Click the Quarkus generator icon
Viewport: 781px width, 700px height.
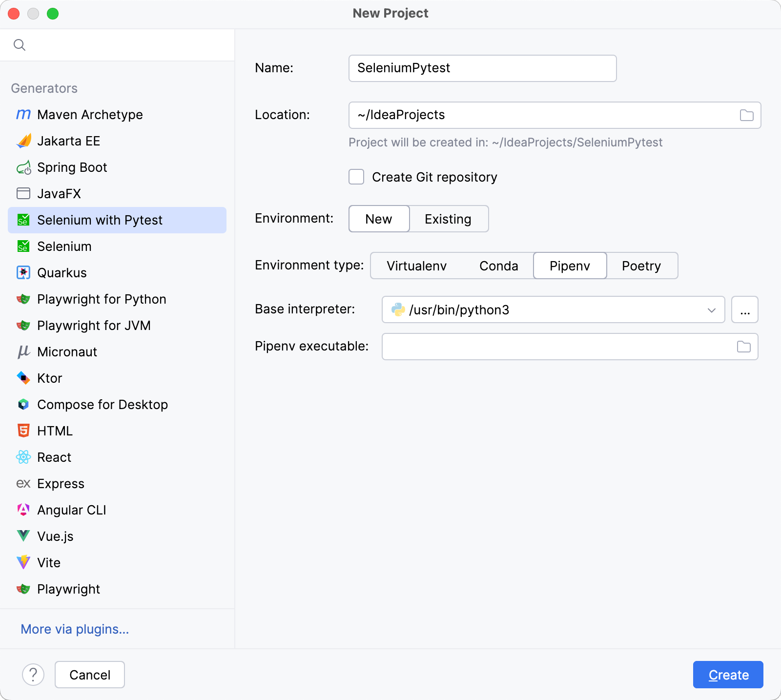click(x=23, y=272)
